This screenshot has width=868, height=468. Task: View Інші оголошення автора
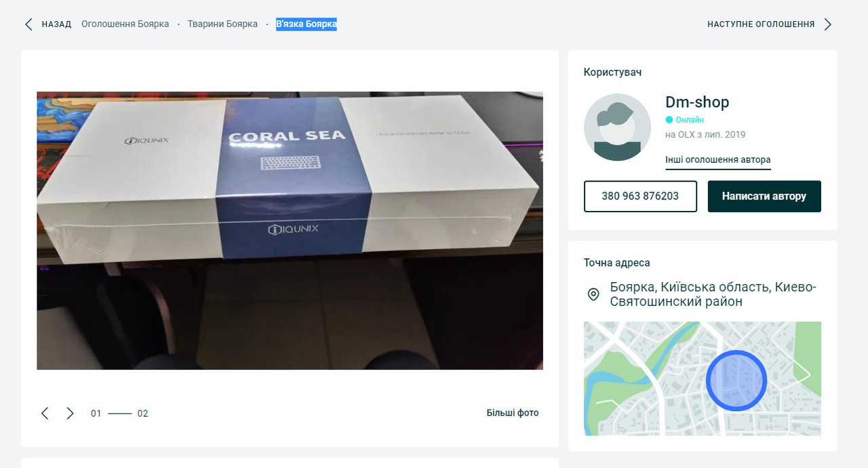point(718,160)
